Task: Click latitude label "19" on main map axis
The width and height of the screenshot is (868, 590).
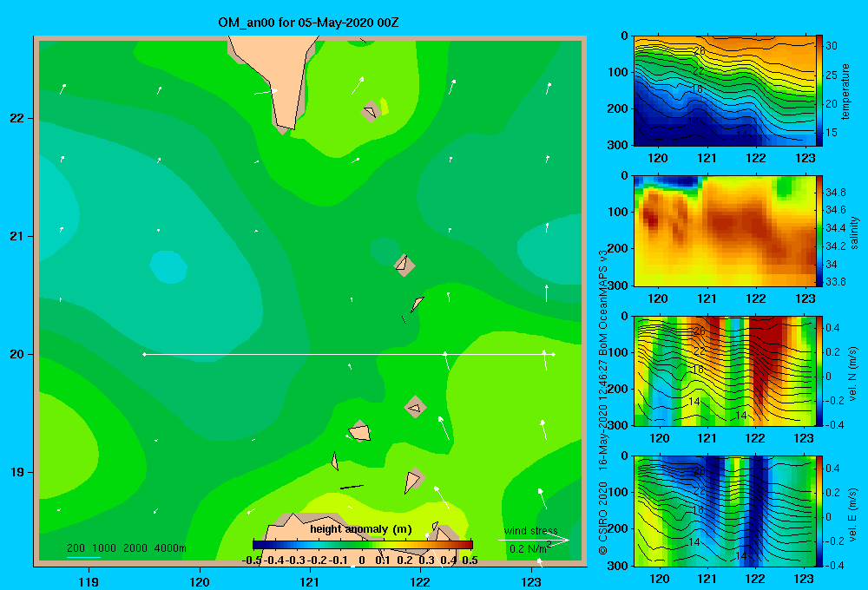Action: [17, 472]
